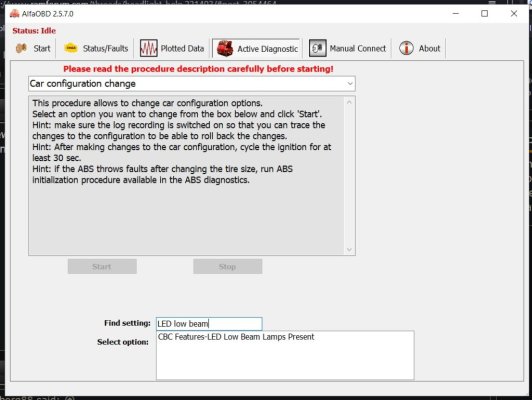Click the greyed Stop procedure button
Viewport: 532px width, 400px height.
228,266
